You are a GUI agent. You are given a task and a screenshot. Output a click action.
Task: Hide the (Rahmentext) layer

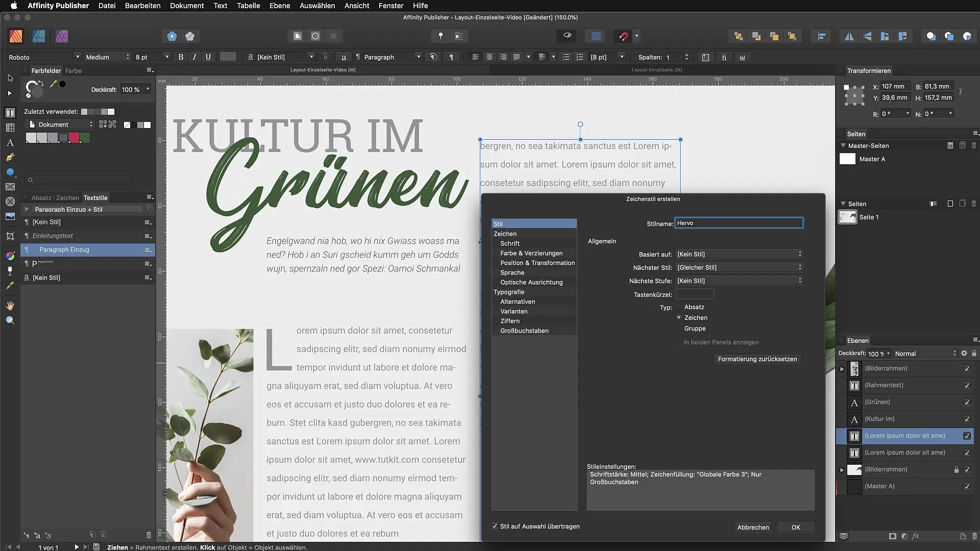(x=967, y=386)
